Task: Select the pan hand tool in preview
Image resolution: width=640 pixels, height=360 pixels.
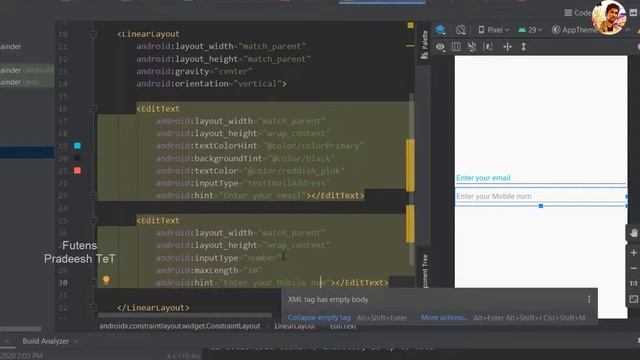Action: (x=633, y=233)
